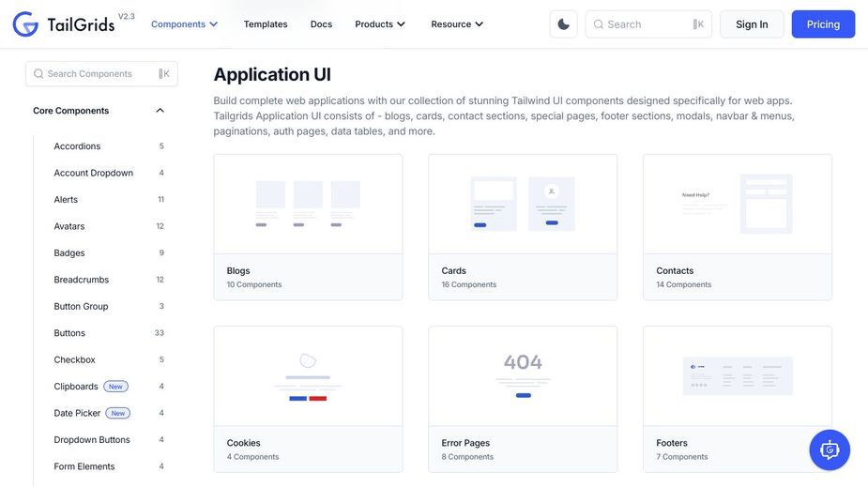Viewport: 868px width, 488px height.
Task: Toggle dark mode with moon icon
Action: point(564,24)
